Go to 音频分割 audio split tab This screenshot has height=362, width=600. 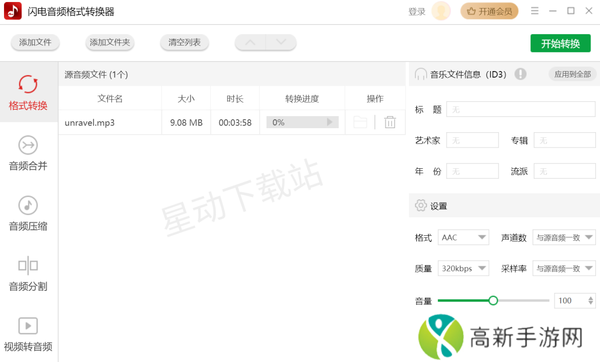(x=28, y=273)
